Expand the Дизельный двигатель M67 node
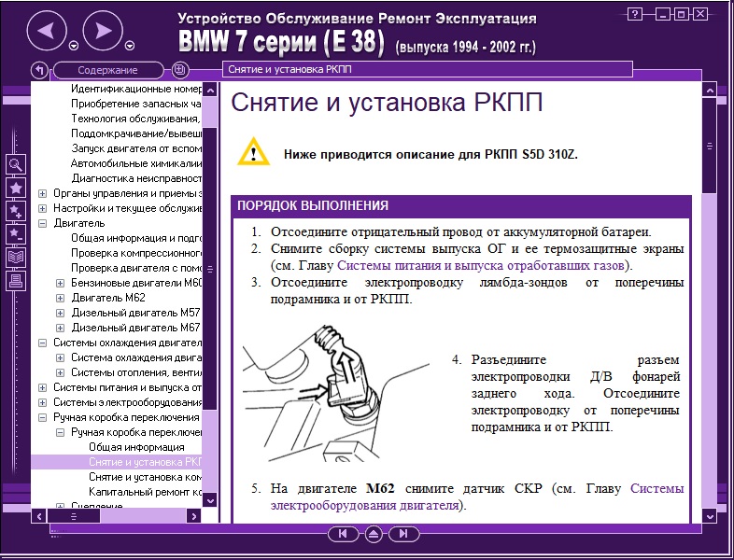 (61, 328)
